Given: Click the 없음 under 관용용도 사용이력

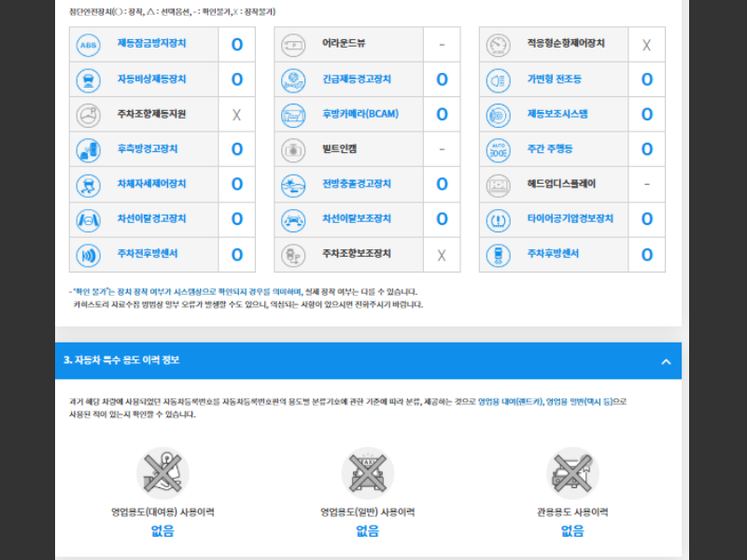Looking at the screenshot, I should coord(572,531).
